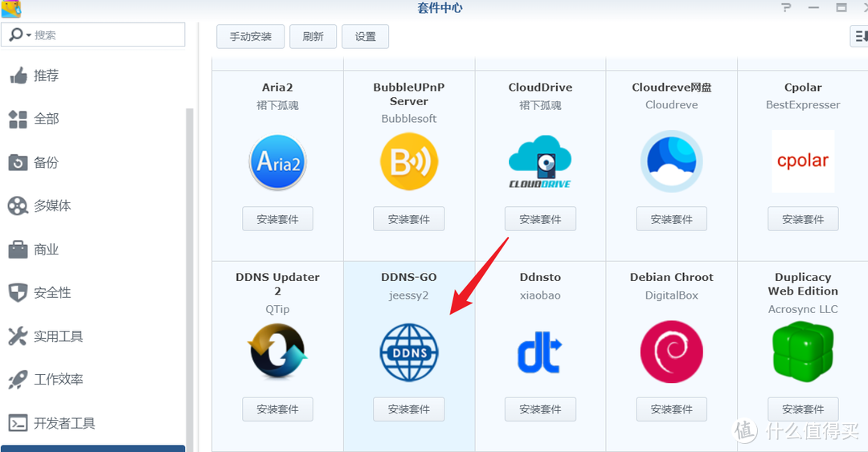Click the 工作效率 rocket icon

18,380
